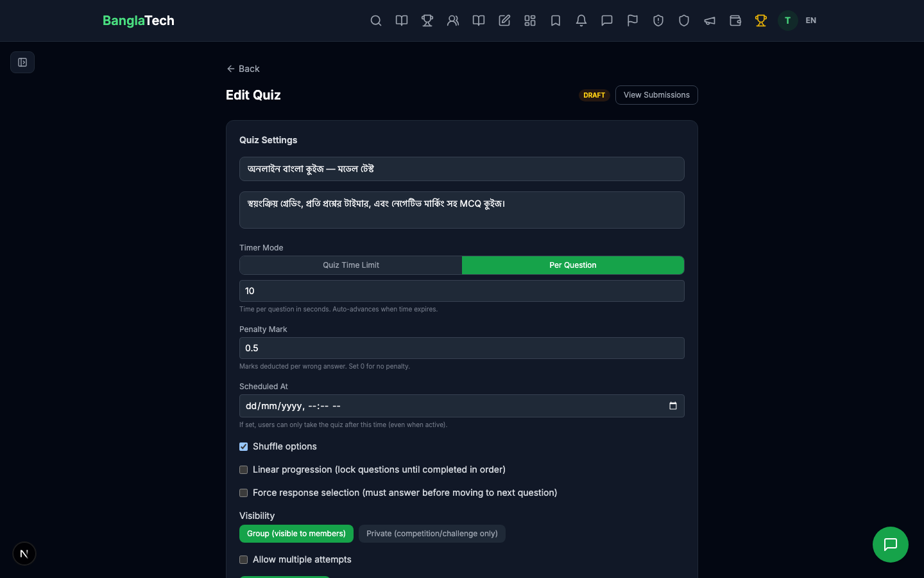This screenshot has width=924, height=578.
Task: Navigate back using the Back link
Action: 243,69
